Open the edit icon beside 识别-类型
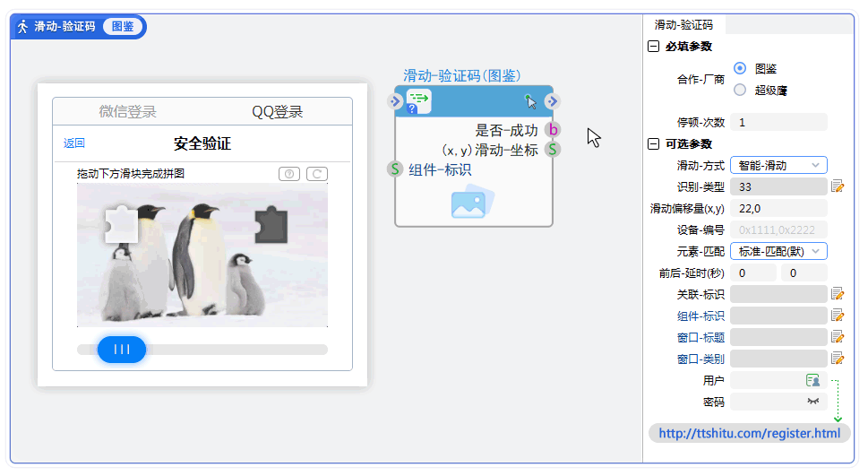The width and height of the screenshot is (868, 476). tap(838, 186)
